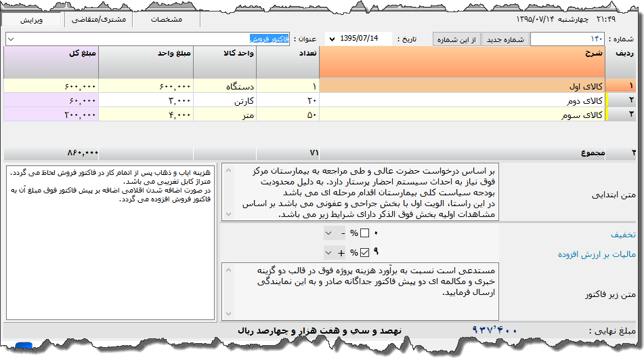Select the فاکتور فروش title text
The width and height of the screenshot is (644, 358).
click(x=270, y=39)
